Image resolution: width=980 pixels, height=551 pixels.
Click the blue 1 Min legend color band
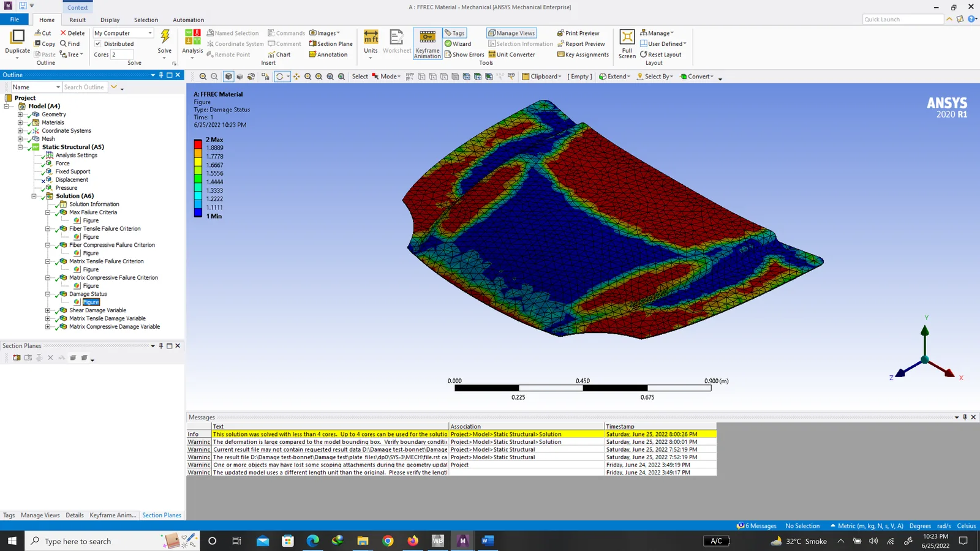pyautogui.click(x=198, y=212)
